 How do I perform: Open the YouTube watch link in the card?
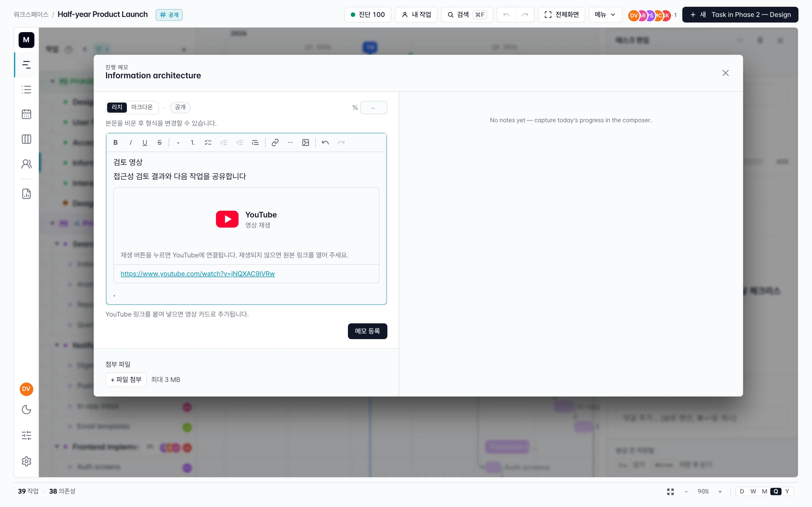pos(198,273)
